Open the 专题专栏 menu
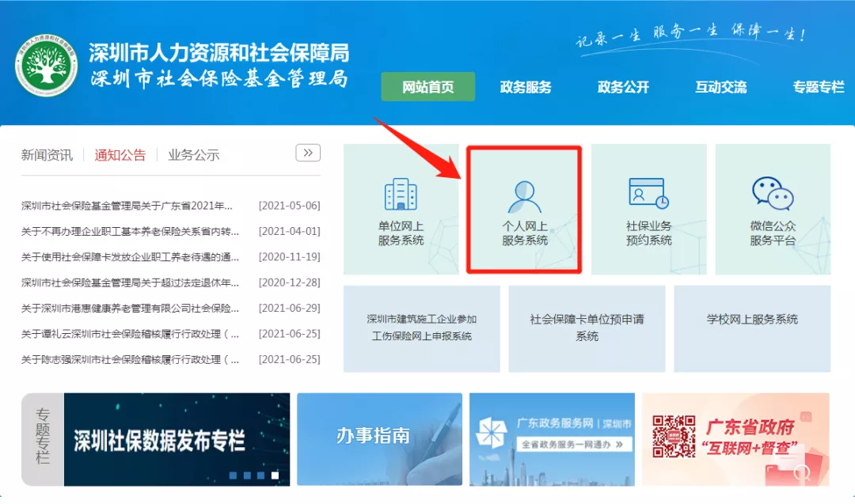The height and width of the screenshot is (504, 855). point(818,87)
